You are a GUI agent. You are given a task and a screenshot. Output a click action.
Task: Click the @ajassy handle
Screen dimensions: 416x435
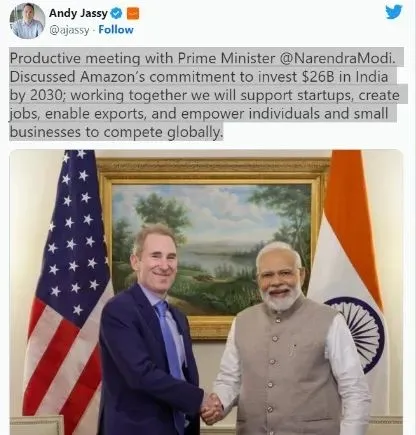pyautogui.click(x=69, y=30)
